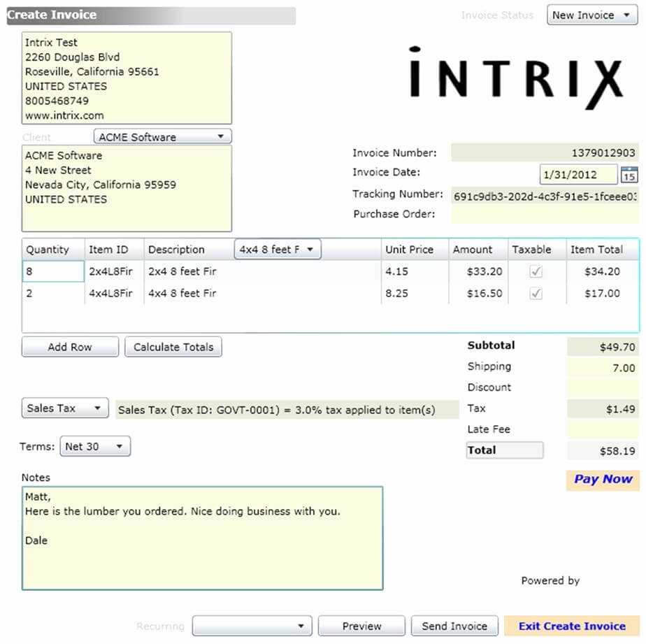Image resolution: width=646 pixels, height=644 pixels.
Task: Click the empty Purchase Order field
Action: point(545,214)
